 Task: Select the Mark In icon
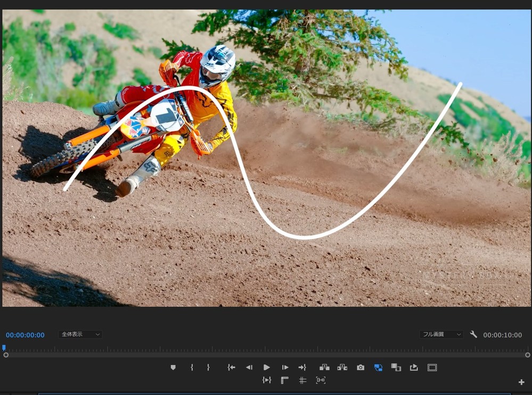pos(191,367)
